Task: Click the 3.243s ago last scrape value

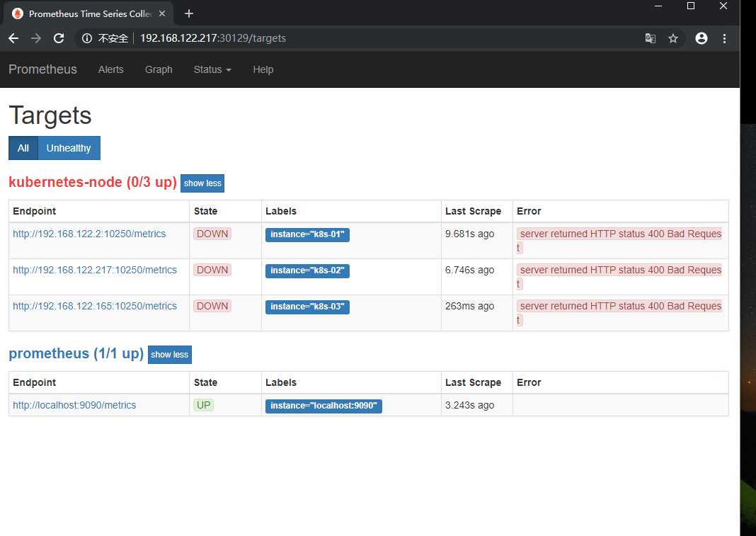Action: [469, 406]
